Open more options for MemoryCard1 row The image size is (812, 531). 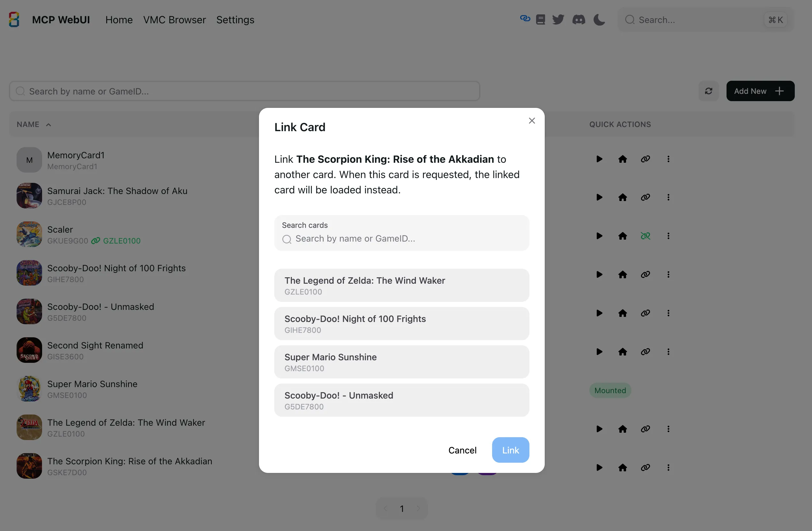point(668,159)
